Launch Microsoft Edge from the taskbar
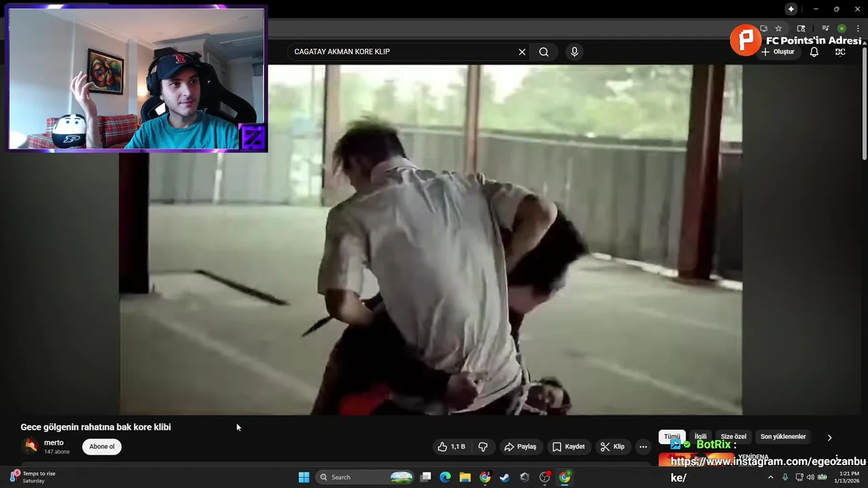The height and width of the screenshot is (488, 868). tap(445, 477)
